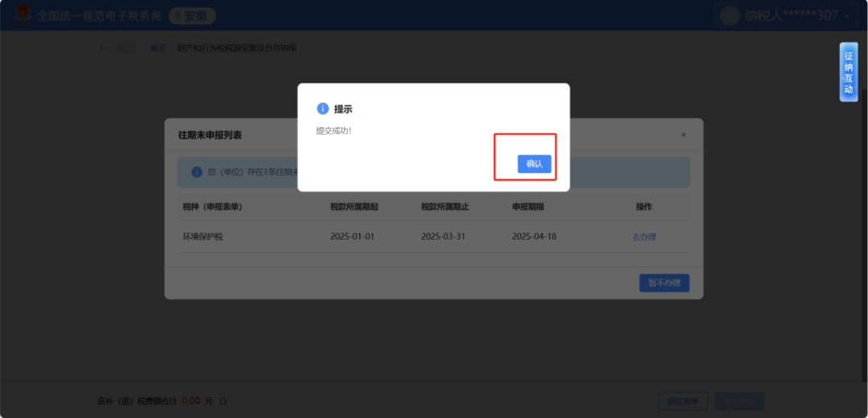Open the 征纳互动 side panel
Viewport: 868px width, 418px height.
click(848, 72)
